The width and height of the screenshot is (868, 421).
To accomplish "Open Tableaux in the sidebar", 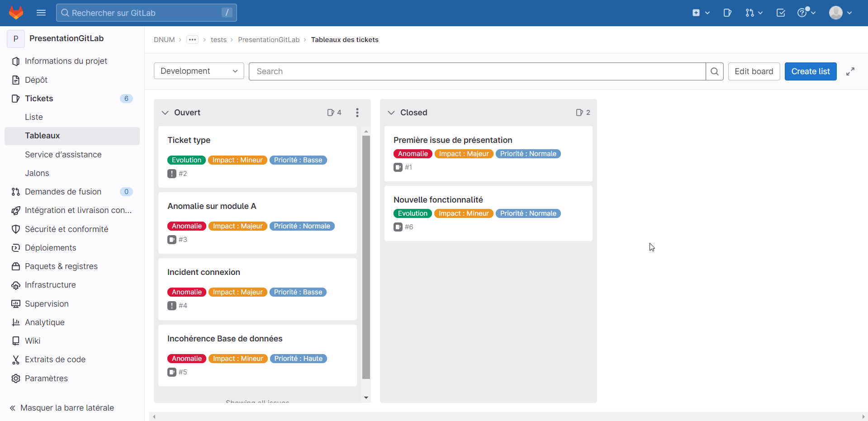I will (43, 136).
